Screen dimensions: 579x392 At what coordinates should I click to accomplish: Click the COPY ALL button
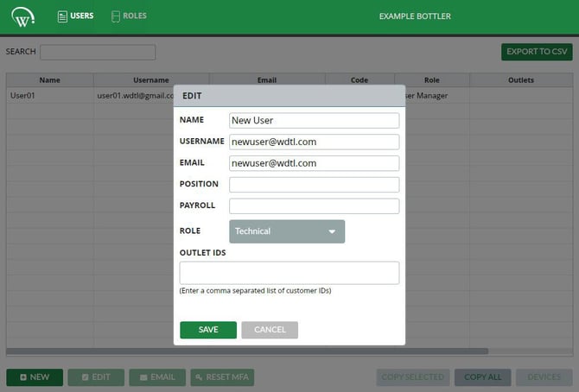pyautogui.click(x=482, y=376)
